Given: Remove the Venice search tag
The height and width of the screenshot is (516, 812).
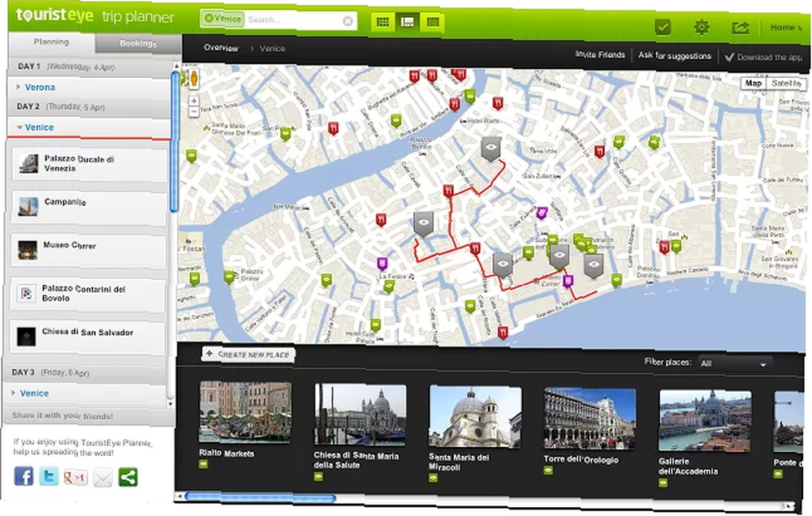Looking at the screenshot, I should pos(209,19).
